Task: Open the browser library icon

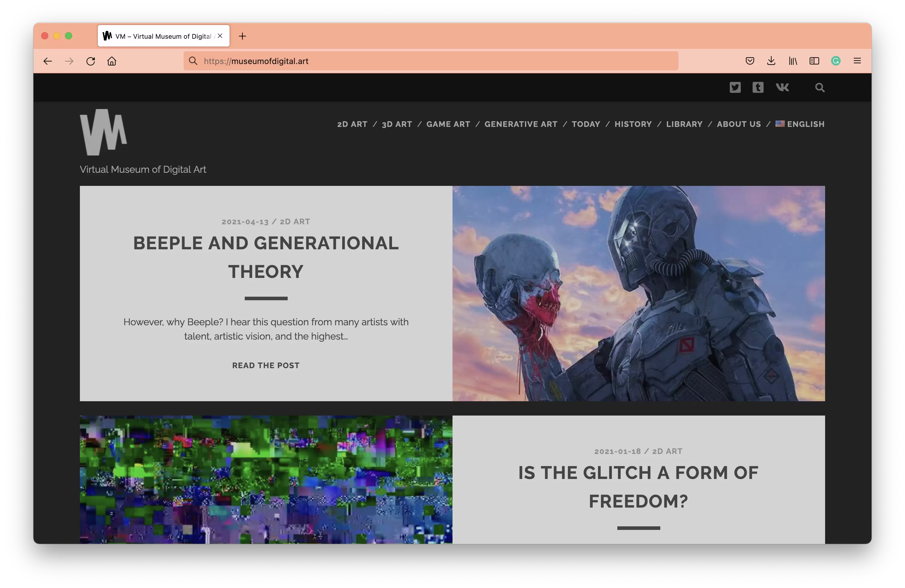Action: [793, 61]
